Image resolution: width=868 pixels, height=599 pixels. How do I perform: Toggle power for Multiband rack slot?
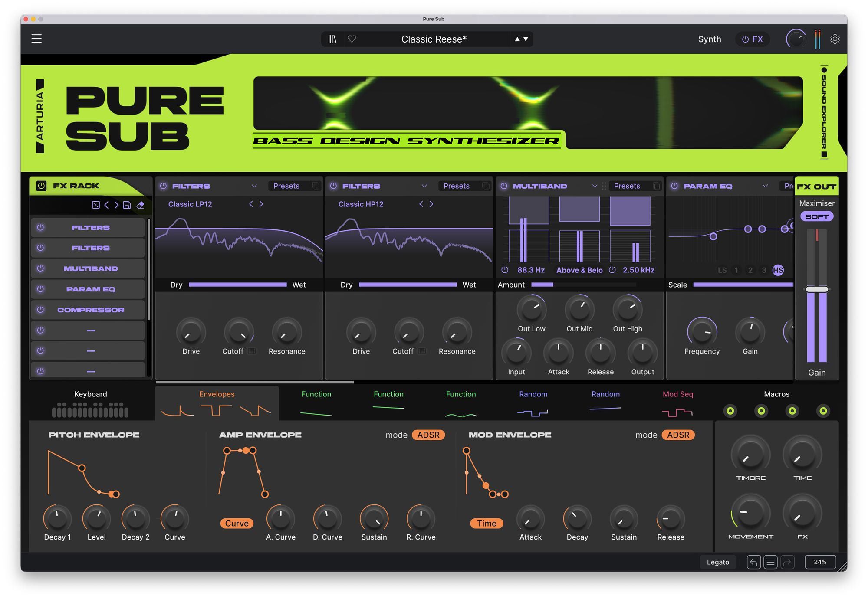click(40, 268)
